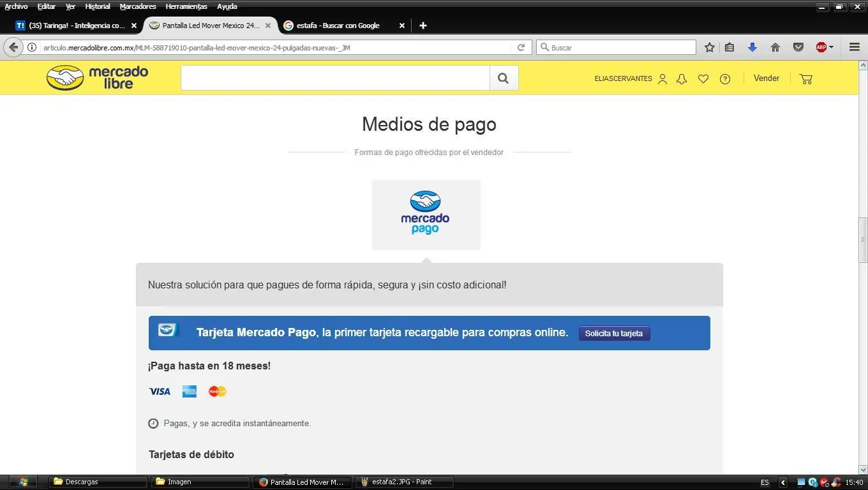This screenshot has height=490, width=868.
Task: Click the Firefox 'Pantalla Led Mover' taskbar button
Action: pos(303,482)
